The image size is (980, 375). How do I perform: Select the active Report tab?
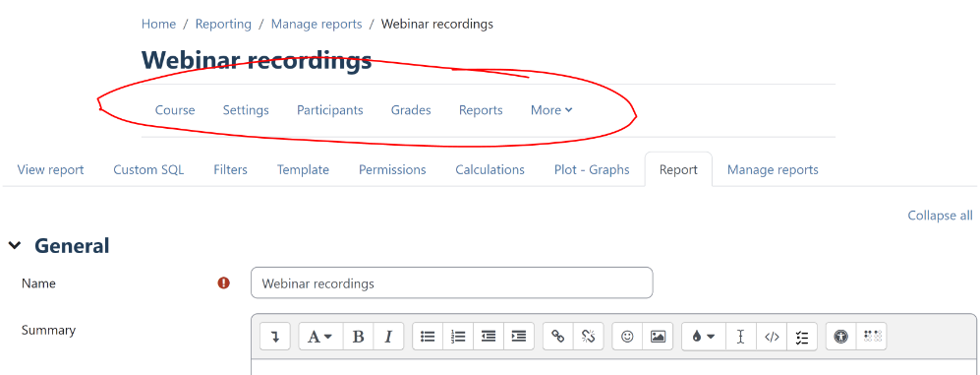678,169
